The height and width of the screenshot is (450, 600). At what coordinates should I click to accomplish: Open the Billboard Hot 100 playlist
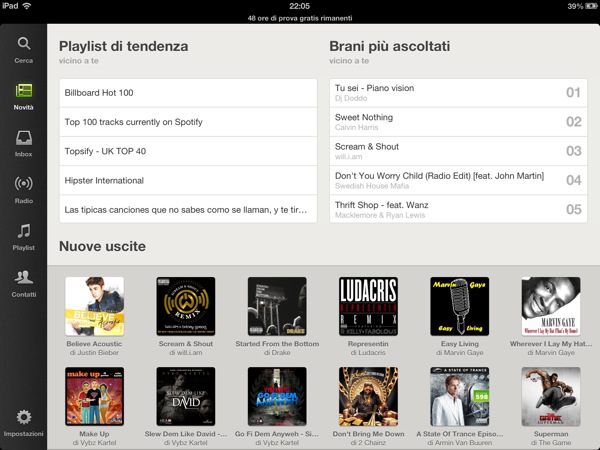click(x=187, y=93)
